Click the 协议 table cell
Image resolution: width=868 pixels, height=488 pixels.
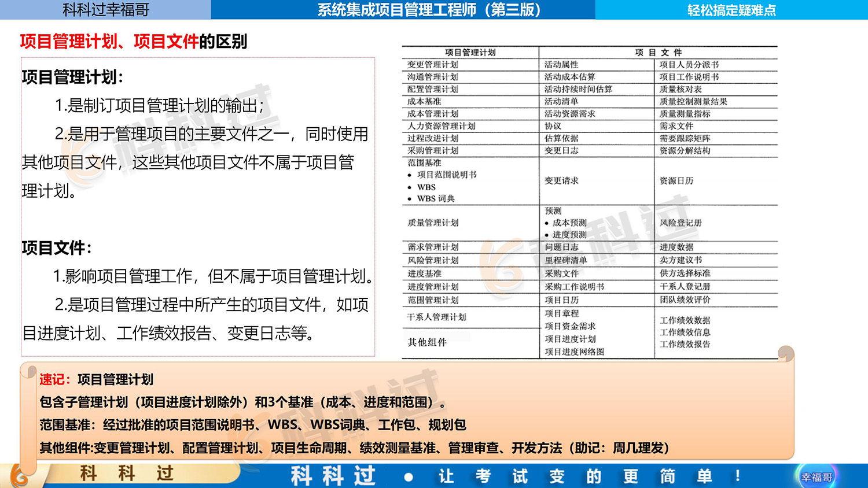point(553,125)
